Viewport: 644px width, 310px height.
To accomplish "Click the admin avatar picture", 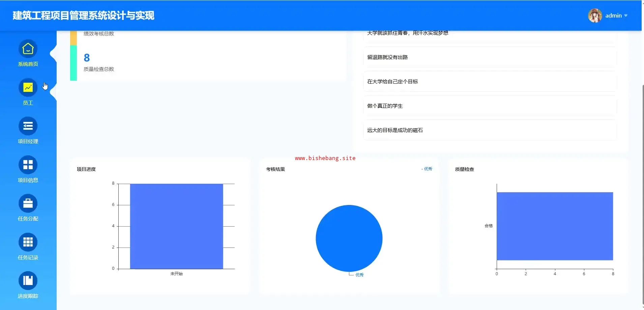I will pyautogui.click(x=595, y=16).
